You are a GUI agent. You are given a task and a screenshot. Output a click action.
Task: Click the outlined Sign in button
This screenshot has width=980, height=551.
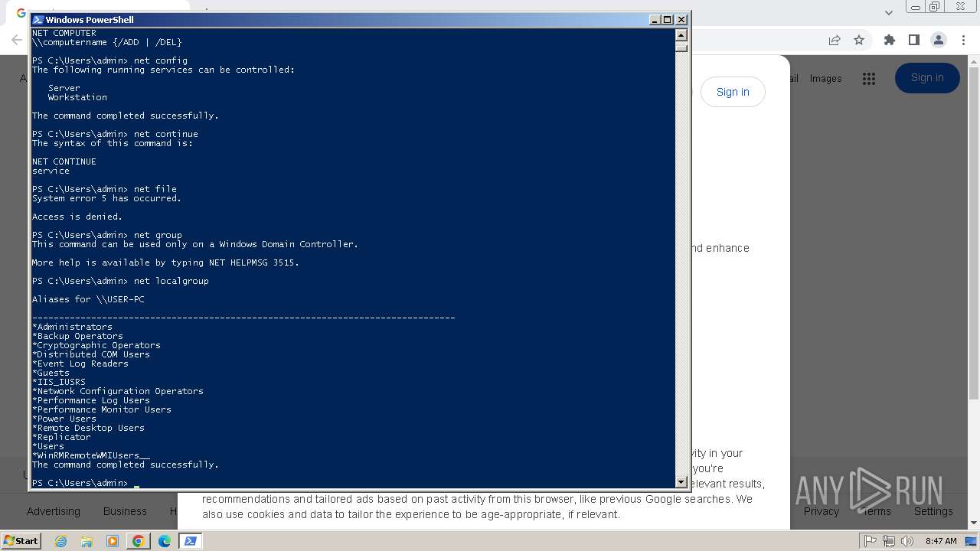click(x=733, y=92)
